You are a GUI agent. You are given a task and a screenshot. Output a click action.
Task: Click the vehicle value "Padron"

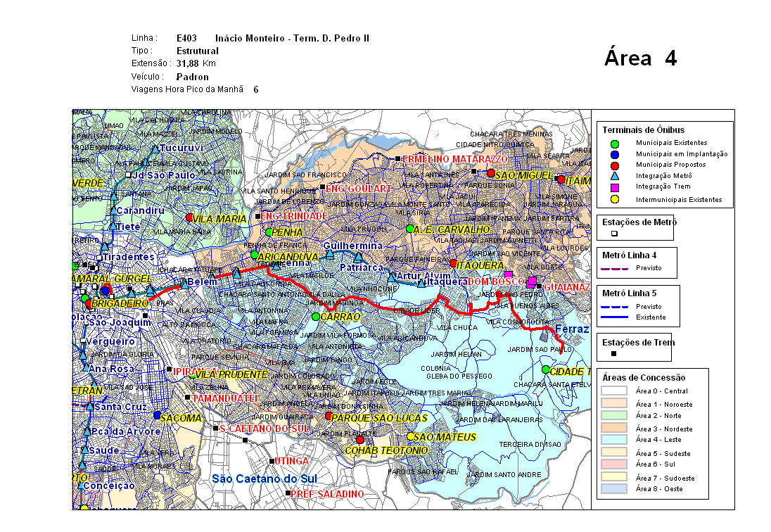193,77
